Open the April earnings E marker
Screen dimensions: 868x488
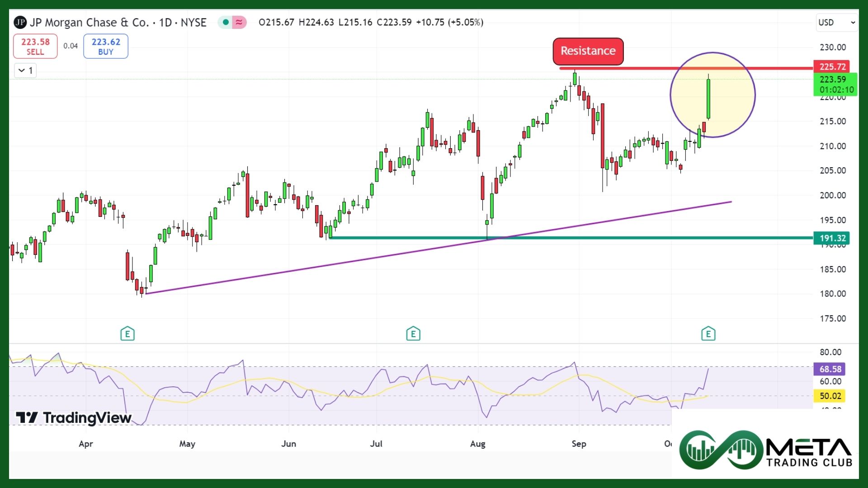pyautogui.click(x=127, y=334)
